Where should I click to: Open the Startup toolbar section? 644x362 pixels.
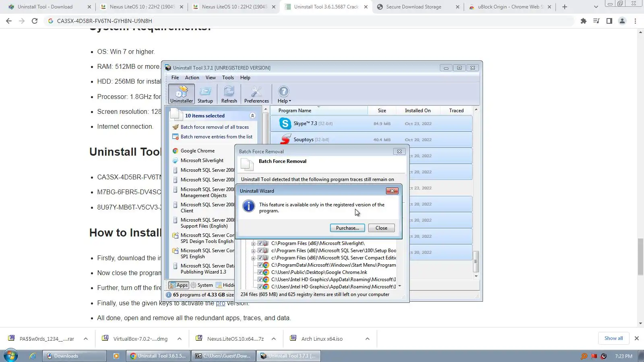[205, 94]
